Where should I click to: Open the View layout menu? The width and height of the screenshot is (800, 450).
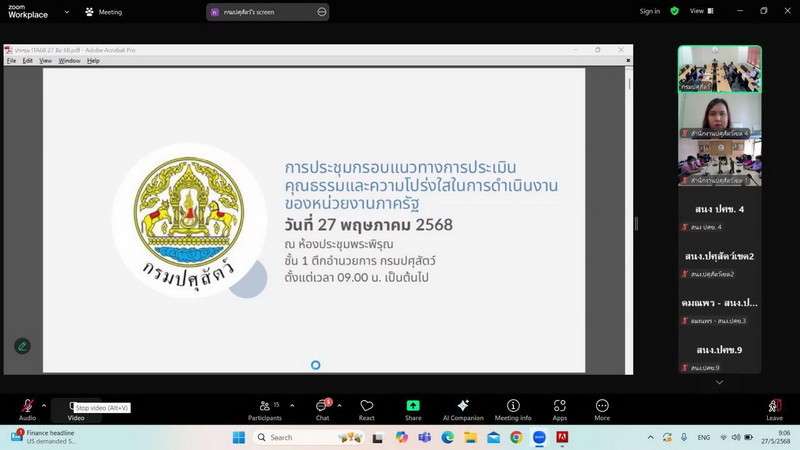(702, 11)
